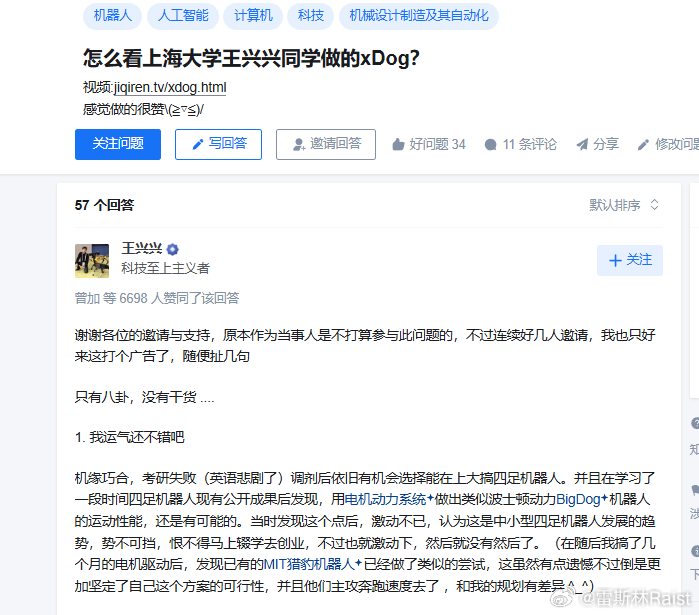699x615 pixels.
Task: Click the up-down arrows next to 默认排序
Action: click(654, 205)
